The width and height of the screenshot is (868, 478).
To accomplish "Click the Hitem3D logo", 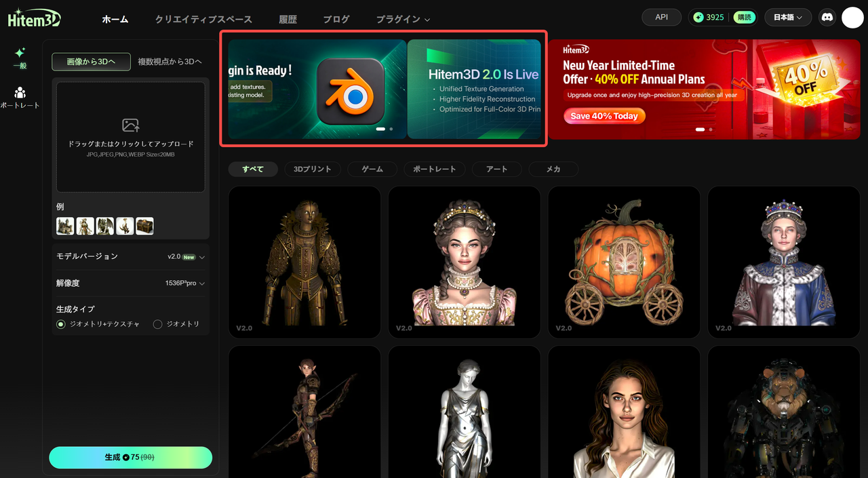I will 34,19.
